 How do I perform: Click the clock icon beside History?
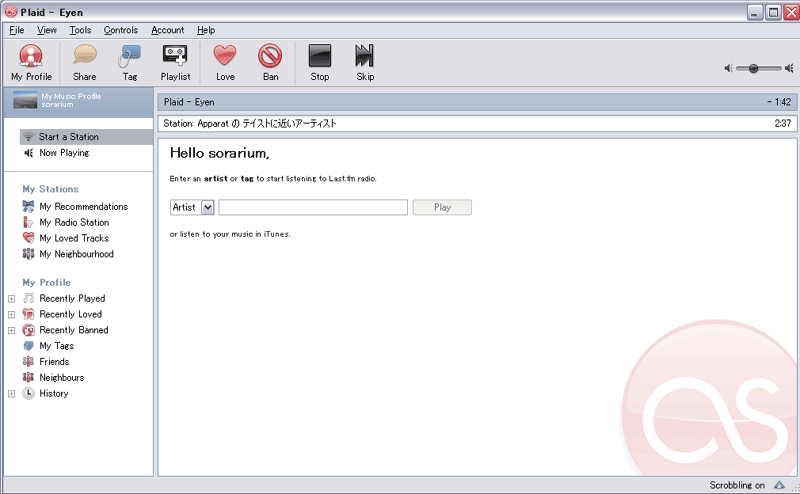[x=28, y=393]
